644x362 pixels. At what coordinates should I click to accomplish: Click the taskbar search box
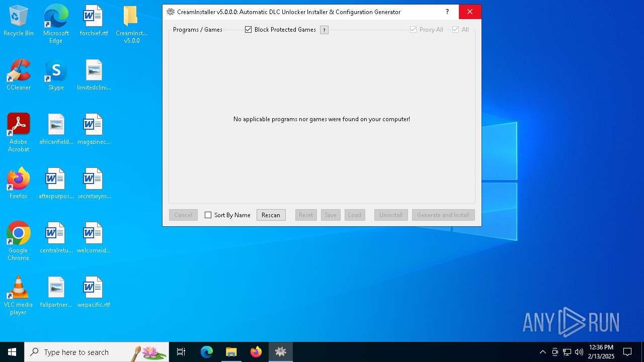click(x=97, y=352)
